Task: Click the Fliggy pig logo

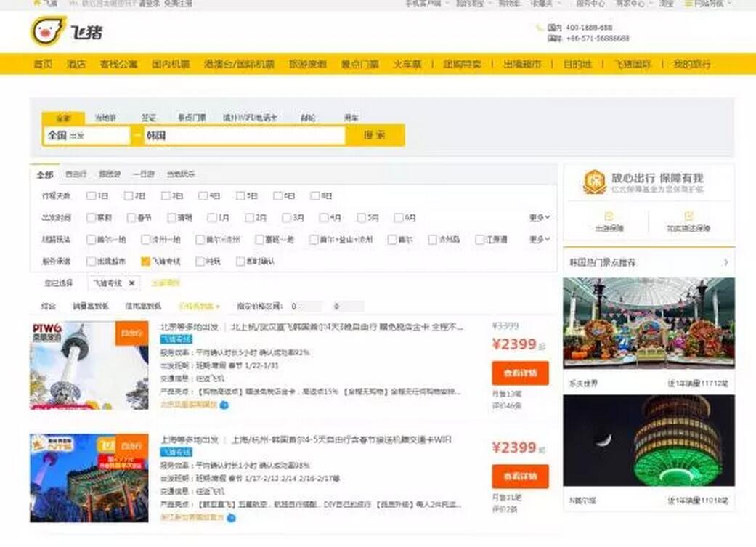Action: tap(48, 32)
